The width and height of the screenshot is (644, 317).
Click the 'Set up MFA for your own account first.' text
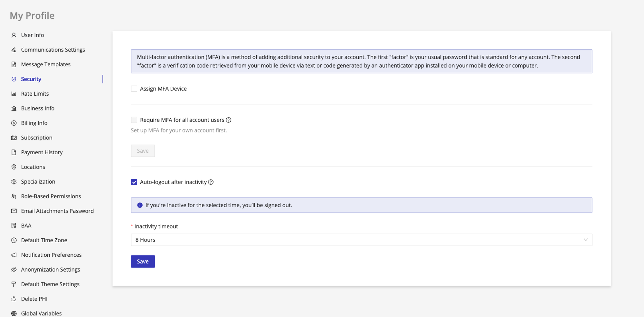click(x=179, y=130)
